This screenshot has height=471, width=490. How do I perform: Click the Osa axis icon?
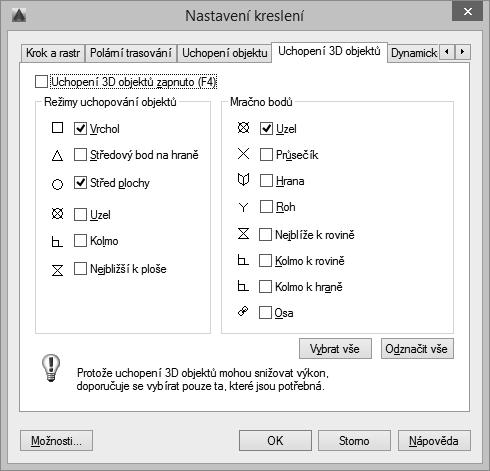[x=243, y=311]
